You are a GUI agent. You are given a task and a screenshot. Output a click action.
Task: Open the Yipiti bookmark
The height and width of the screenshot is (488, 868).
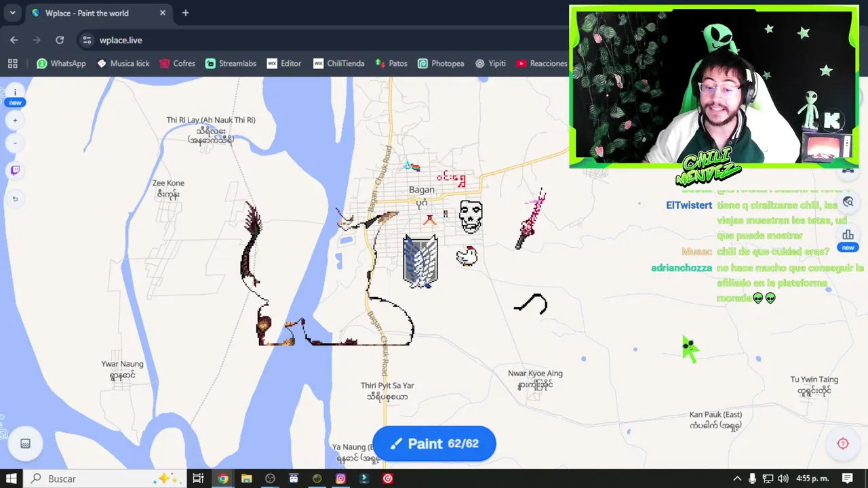click(490, 63)
